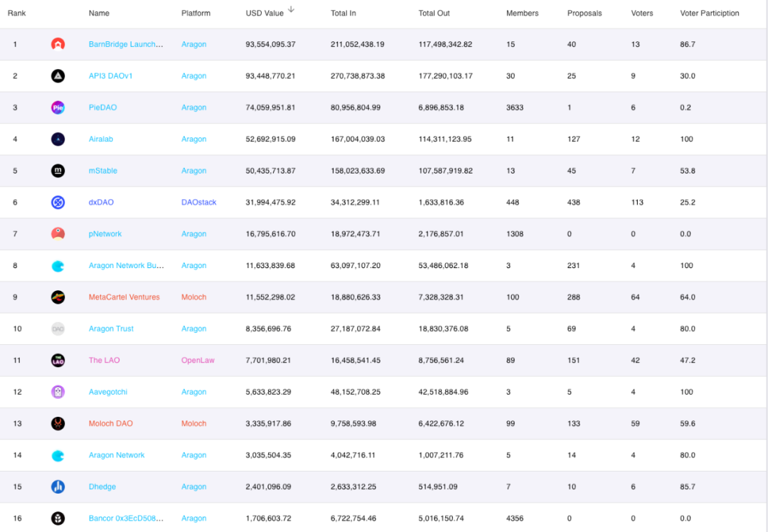Image resolution: width=768 pixels, height=532 pixels.
Task: Open the API3 DAOv1 link
Action: [111, 76]
